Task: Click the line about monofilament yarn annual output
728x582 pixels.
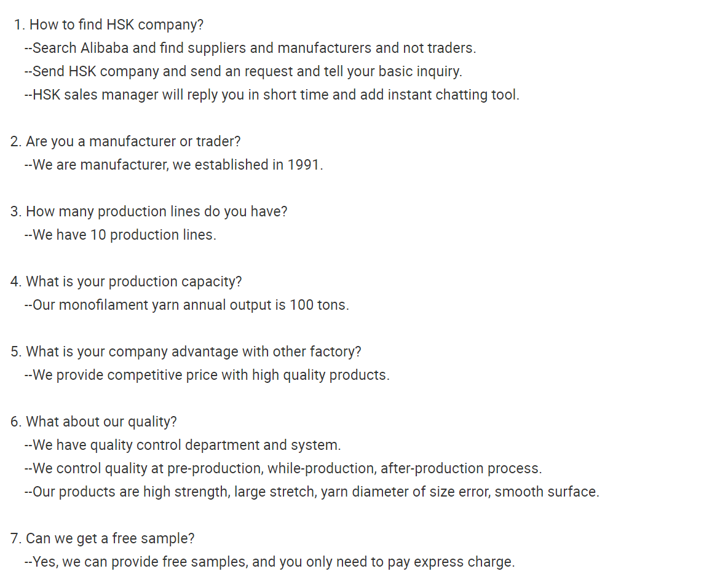Action: click(187, 305)
